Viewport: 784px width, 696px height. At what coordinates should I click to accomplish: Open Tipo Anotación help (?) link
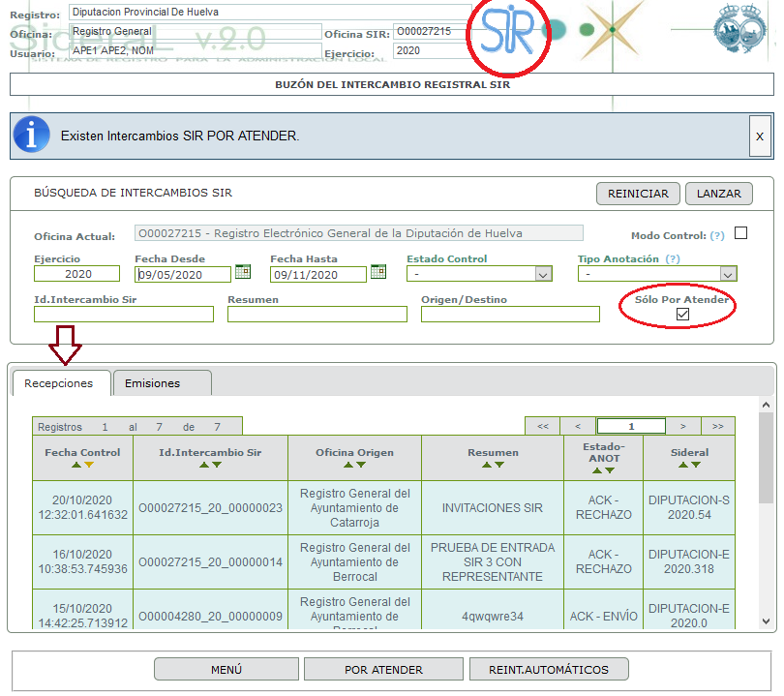click(x=673, y=259)
